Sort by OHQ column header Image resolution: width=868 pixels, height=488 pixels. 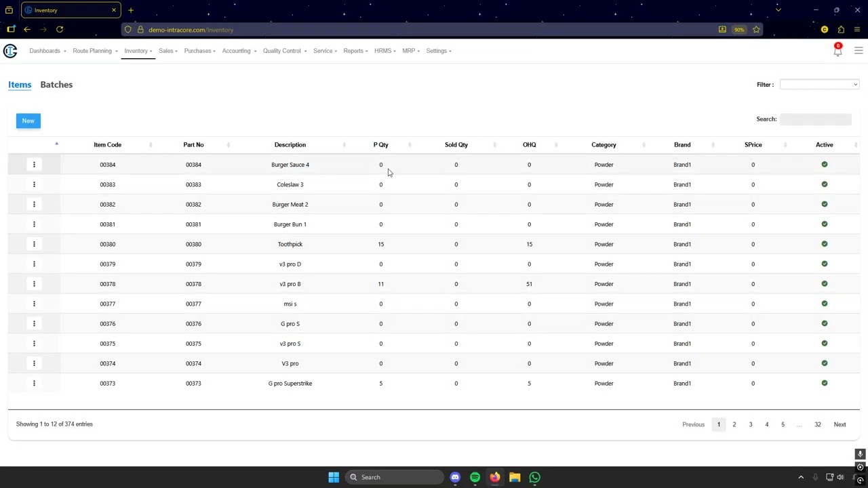tap(530, 144)
